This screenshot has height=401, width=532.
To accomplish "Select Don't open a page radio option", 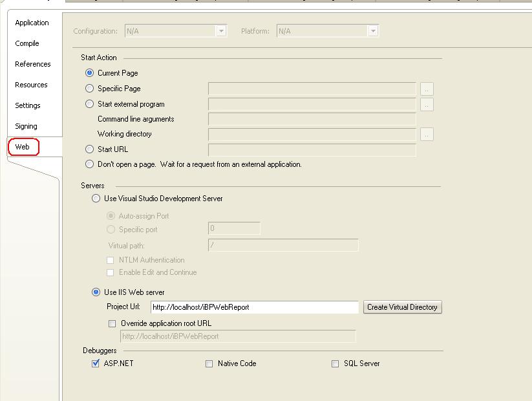I will tap(90, 164).
